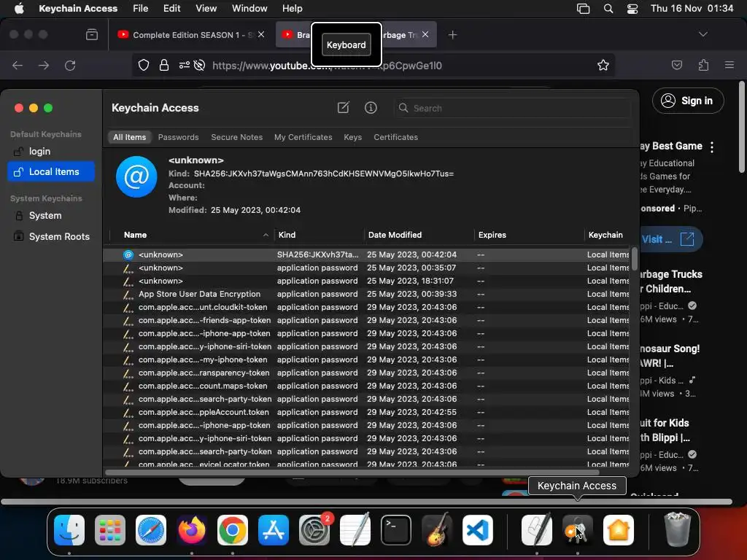Select com.apple.acc...-my-iphone-token row
The image size is (747, 560).
point(367,359)
